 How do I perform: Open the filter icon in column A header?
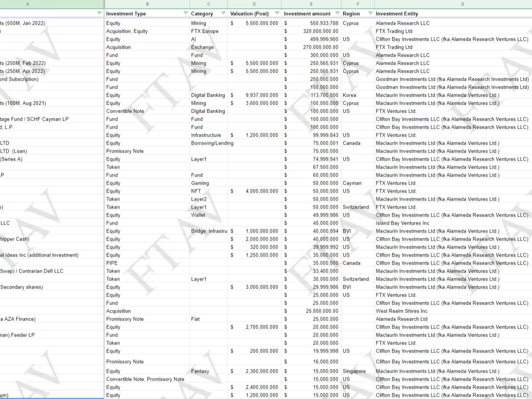pos(99,13)
